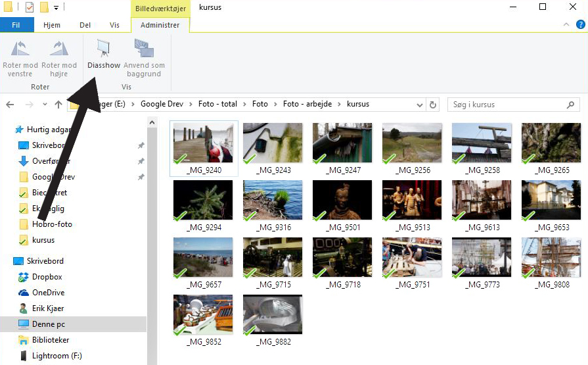Click Anvend som baggrund icon
Screen dimensions: 588x365
[144, 50]
